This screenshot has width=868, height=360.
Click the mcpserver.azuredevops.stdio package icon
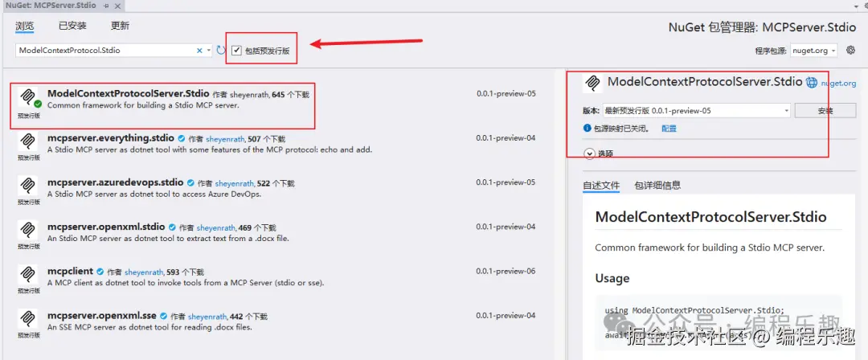(x=27, y=186)
